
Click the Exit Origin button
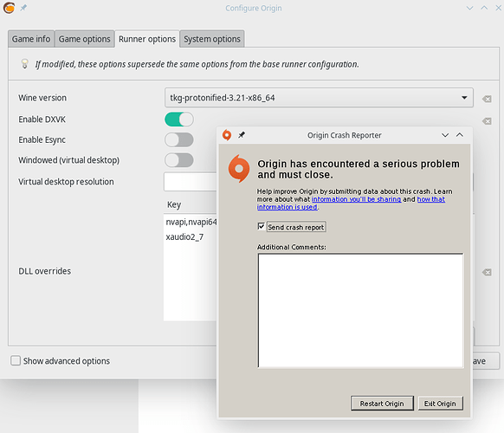click(x=440, y=404)
